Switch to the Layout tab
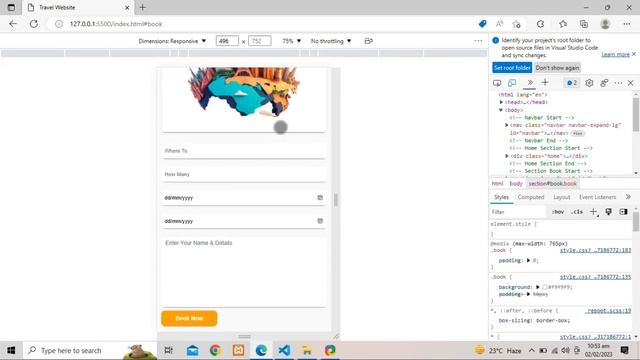Viewport: 640px width, 360px height. (x=562, y=197)
